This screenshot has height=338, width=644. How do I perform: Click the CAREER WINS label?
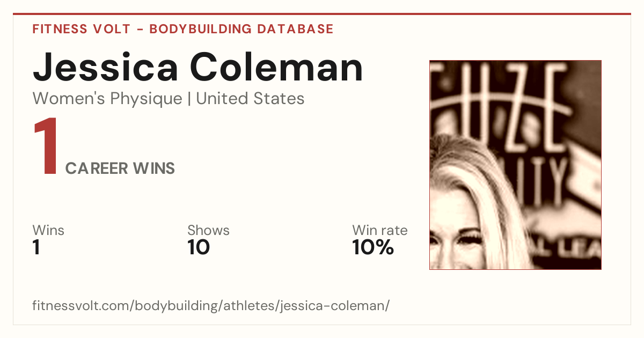(120, 168)
